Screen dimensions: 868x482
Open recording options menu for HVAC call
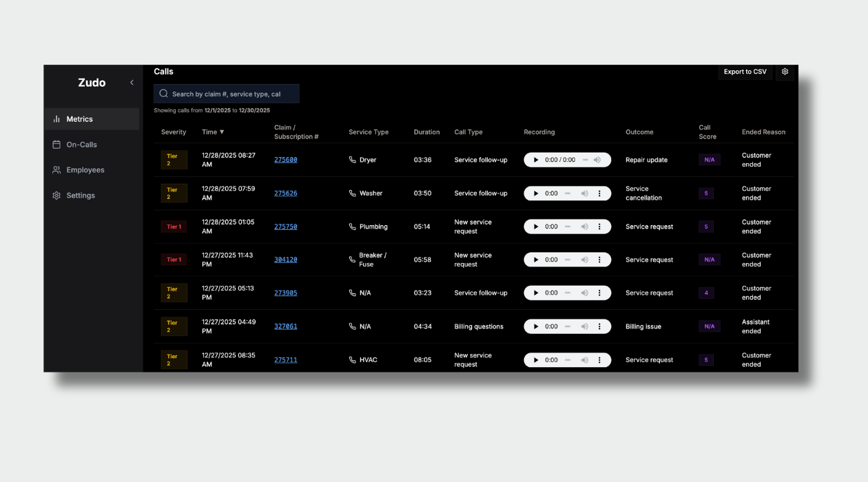[x=599, y=359]
